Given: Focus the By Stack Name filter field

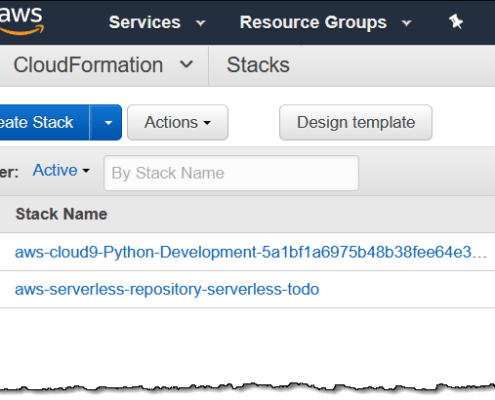Looking at the screenshot, I should pyautogui.click(x=231, y=173).
